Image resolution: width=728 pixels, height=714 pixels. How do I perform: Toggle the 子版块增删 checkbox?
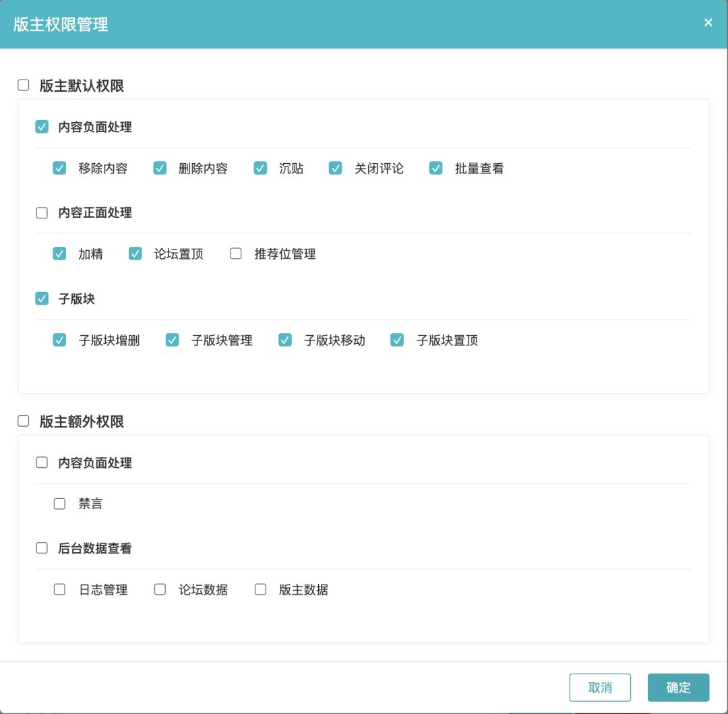[59, 340]
